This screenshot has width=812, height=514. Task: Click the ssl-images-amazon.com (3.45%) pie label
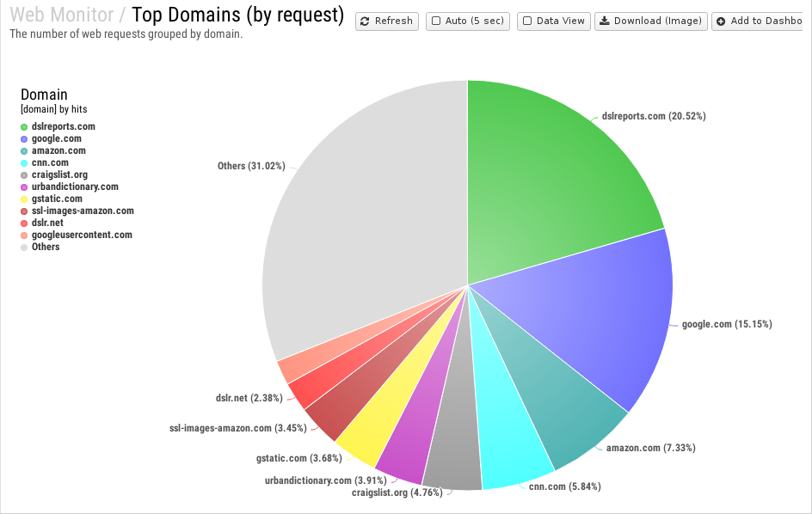pyautogui.click(x=237, y=428)
